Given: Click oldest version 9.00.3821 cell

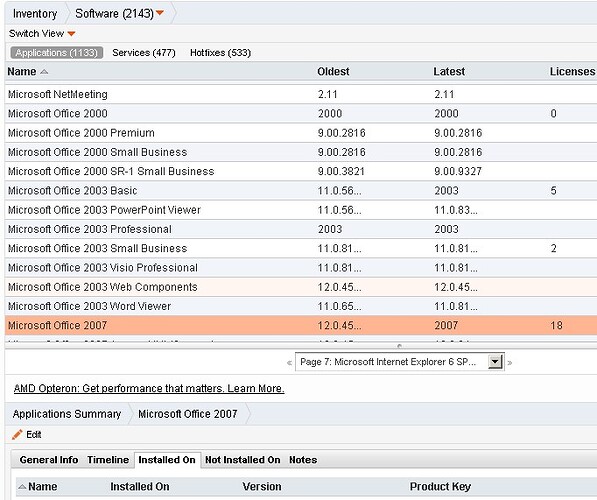Looking at the screenshot, I should pos(341,171).
